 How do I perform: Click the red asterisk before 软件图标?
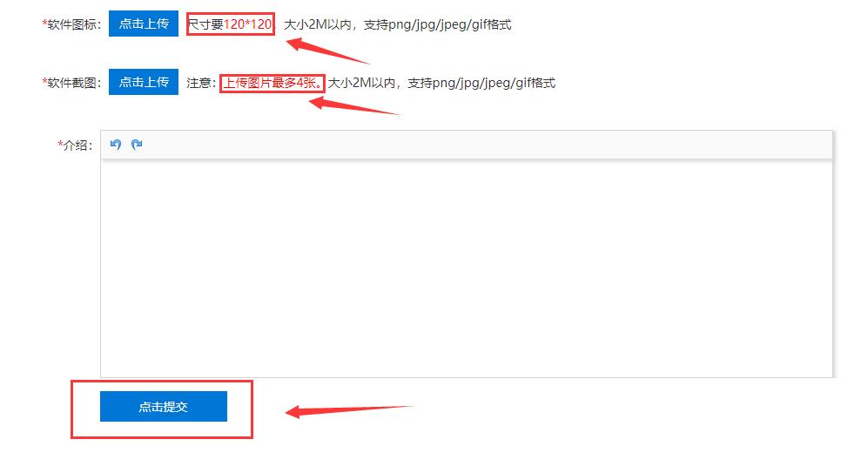44,24
